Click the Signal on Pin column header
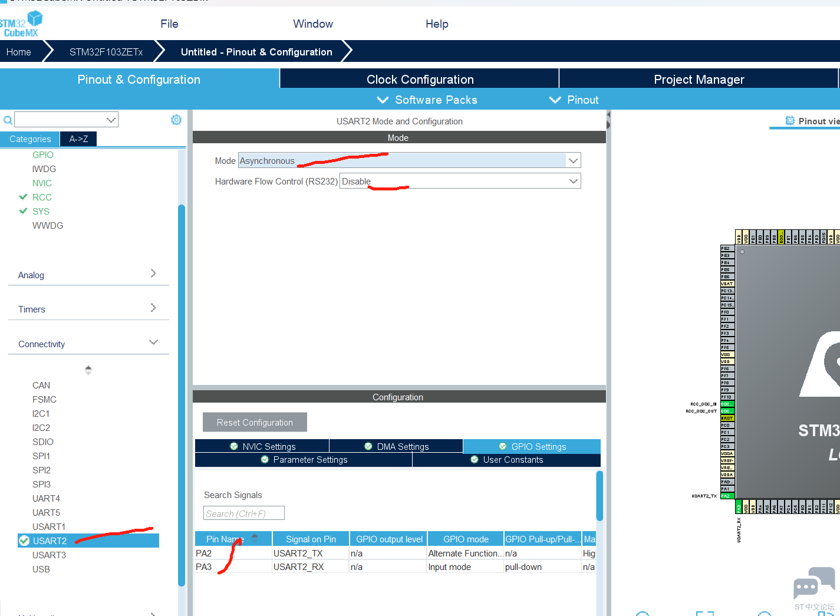 pyautogui.click(x=311, y=539)
